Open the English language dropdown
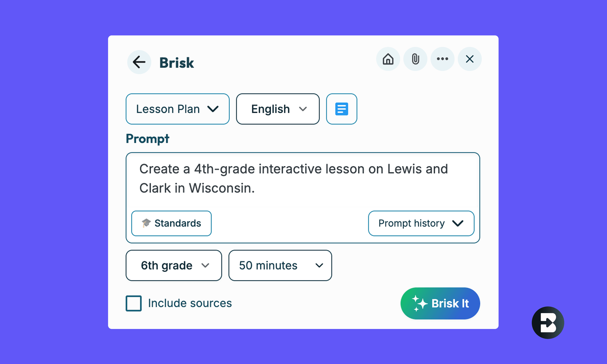This screenshot has height=364, width=607. coord(277,109)
